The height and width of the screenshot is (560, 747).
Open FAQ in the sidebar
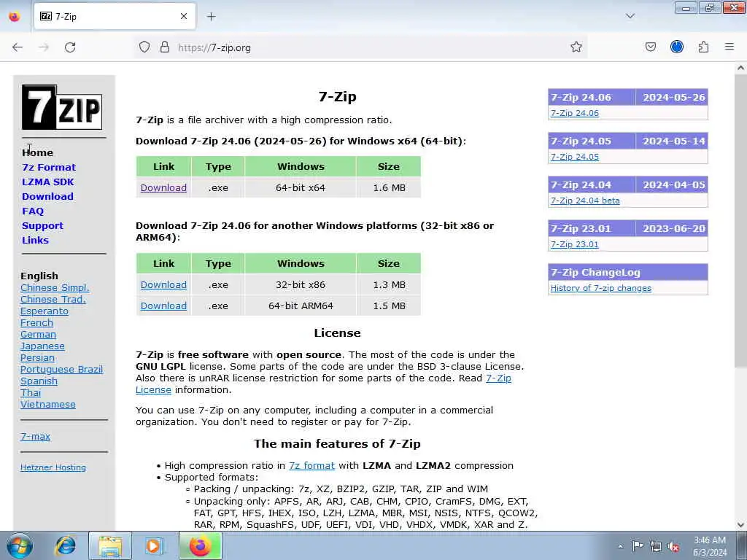(x=33, y=211)
